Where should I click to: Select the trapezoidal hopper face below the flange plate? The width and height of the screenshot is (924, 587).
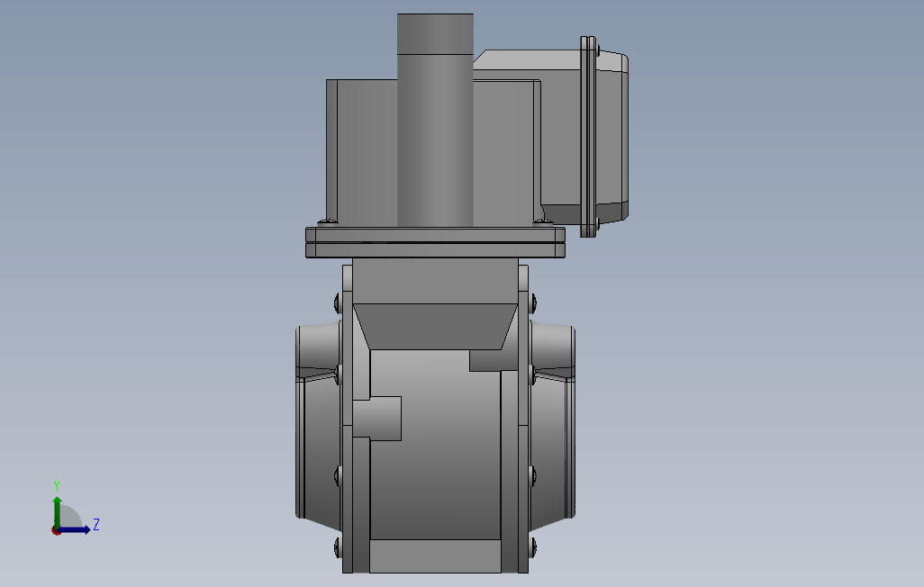(435, 327)
